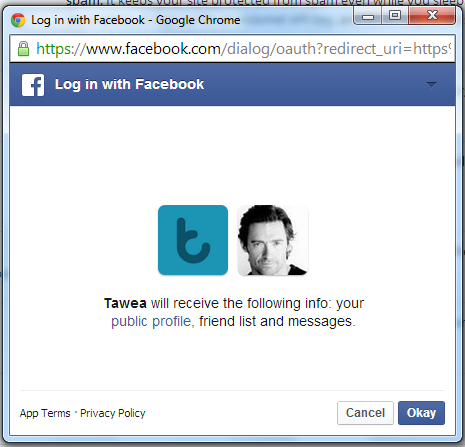Click the green padlock security icon
The image size is (465, 447).
click(23, 49)
